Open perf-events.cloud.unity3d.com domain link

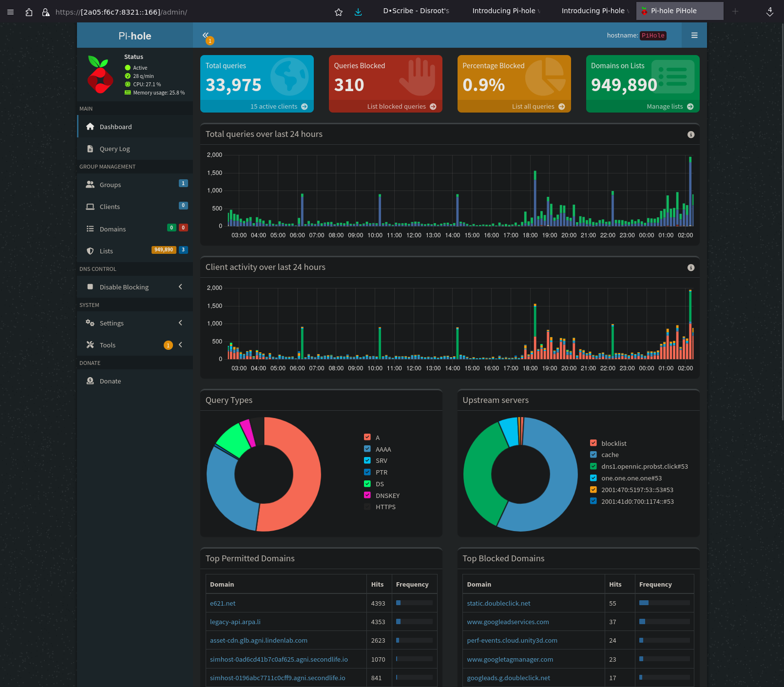[x=512, y=640]
